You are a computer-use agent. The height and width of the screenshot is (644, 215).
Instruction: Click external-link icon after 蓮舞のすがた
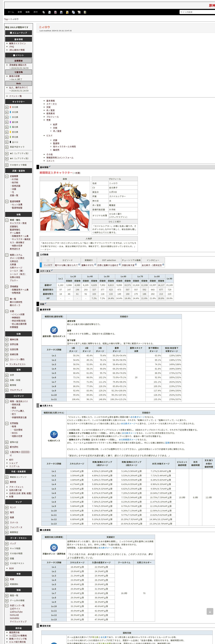(x=95, y=264)
